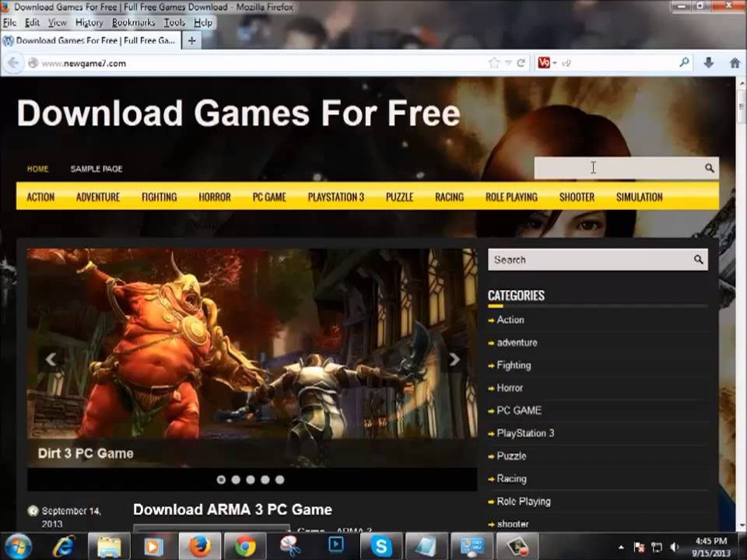
Task: Open the ACTION category in yellow bar
Action: tap(40, 197)
